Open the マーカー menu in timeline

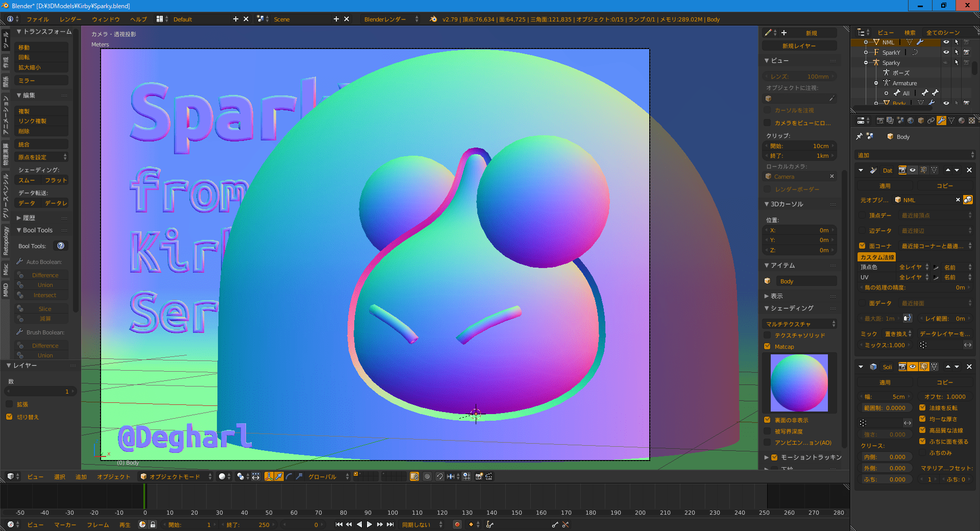coord(65,524)
